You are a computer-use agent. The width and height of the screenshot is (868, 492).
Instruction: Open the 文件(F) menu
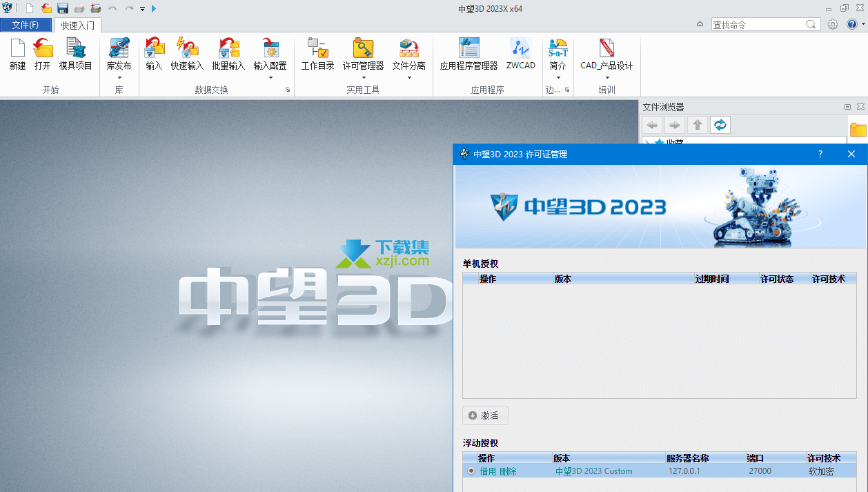click(26, 25)
